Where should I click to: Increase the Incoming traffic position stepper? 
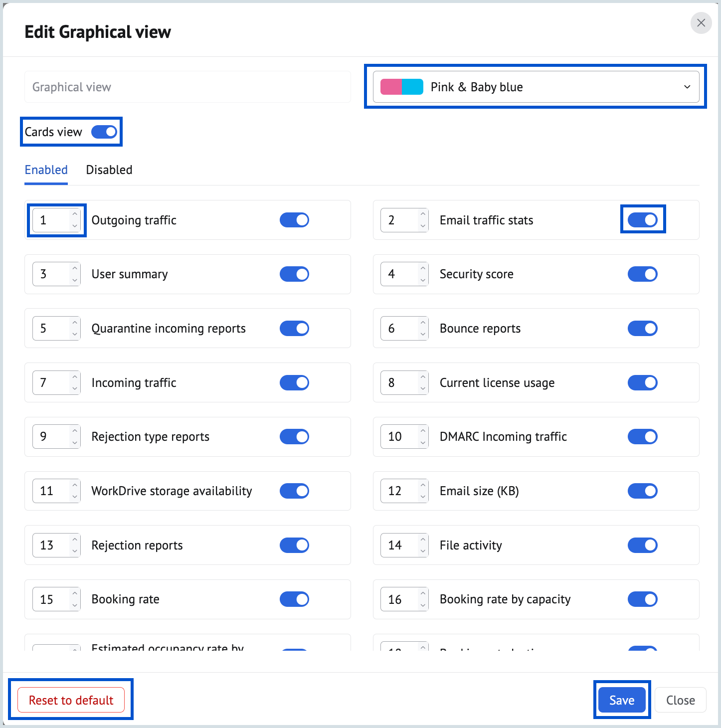pyautogui.click(x=75, y=377)
